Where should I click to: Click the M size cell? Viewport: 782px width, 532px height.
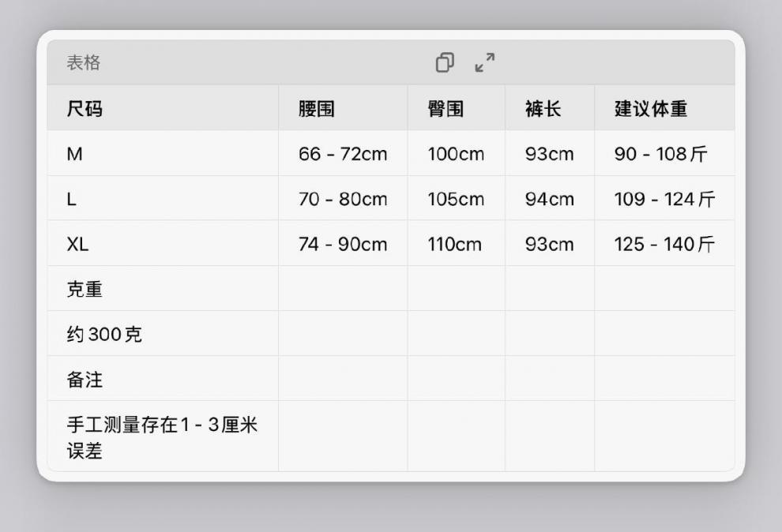click(74, 154)
